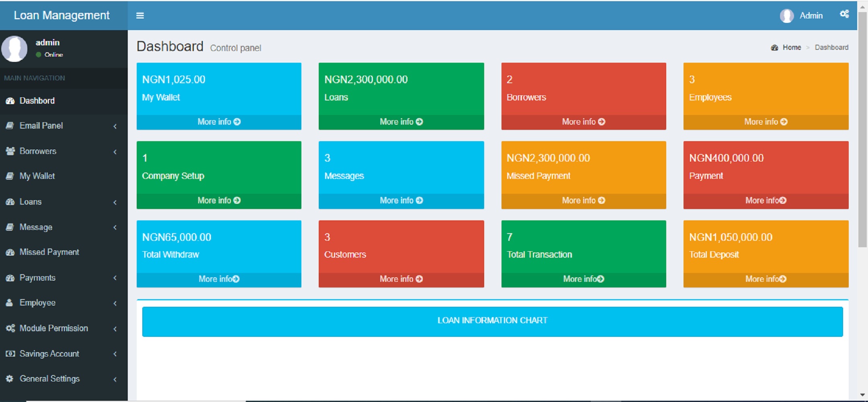The width and height of the screenshot is (868, 402).
Task: Select the Dashboard pie-chart icon in sidebar
Action: pyautogui.click(x=10, y=101)
